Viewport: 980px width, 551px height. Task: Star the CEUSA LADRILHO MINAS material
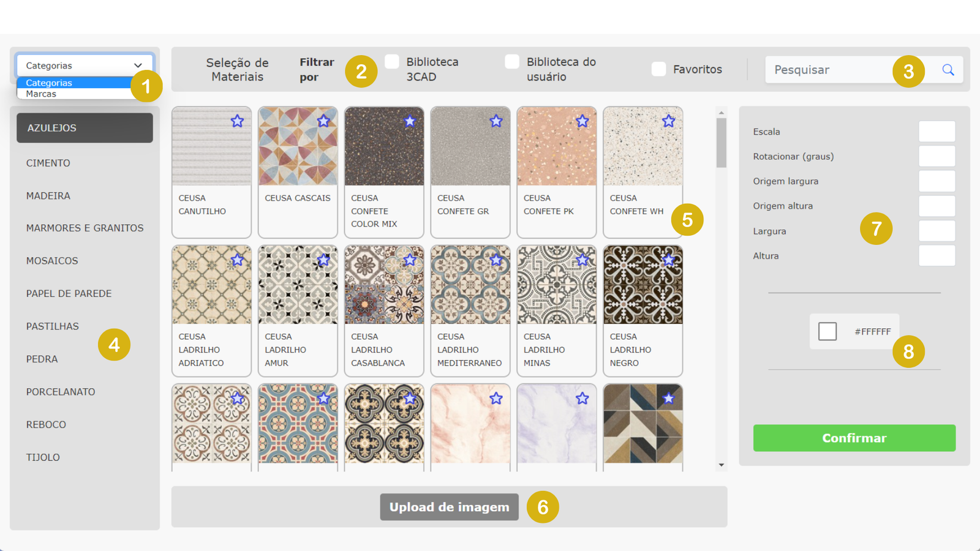[582, 260]
